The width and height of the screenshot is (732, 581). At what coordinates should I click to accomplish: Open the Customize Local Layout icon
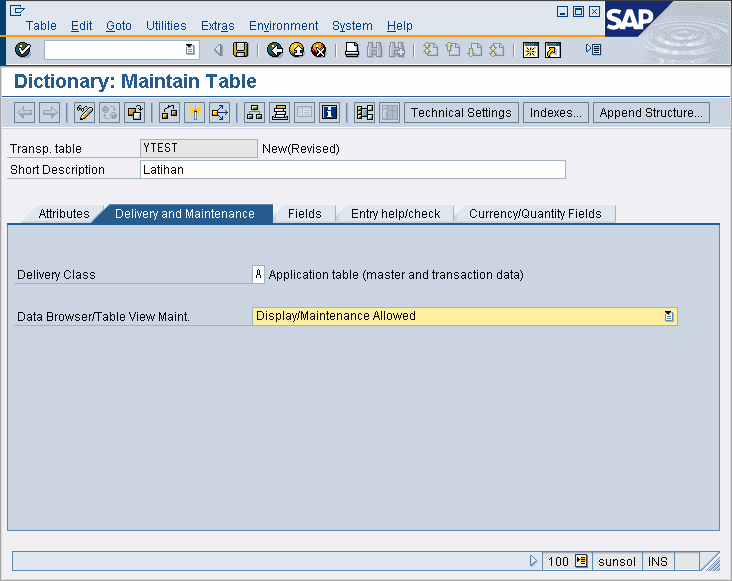point(593,49)
